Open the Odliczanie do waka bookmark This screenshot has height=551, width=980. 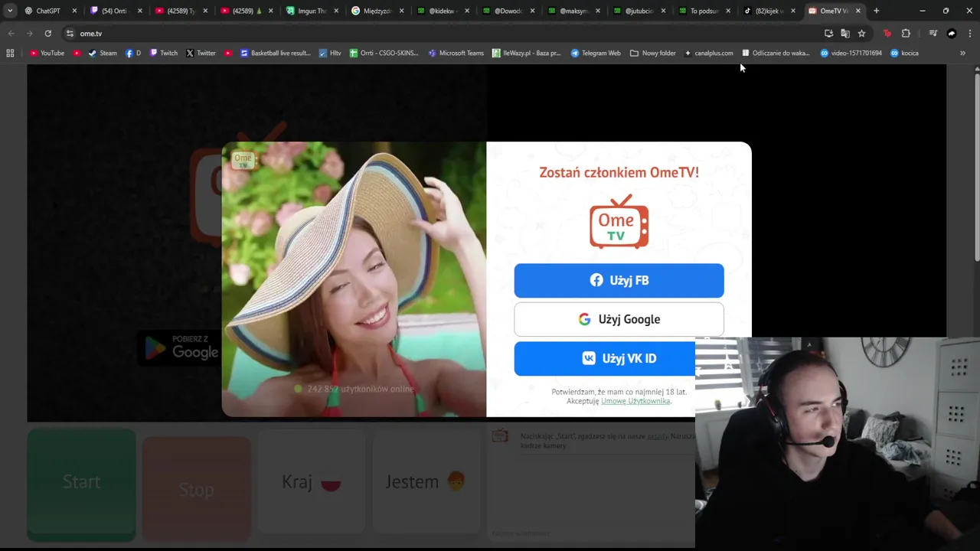click(x=776, y=53)
